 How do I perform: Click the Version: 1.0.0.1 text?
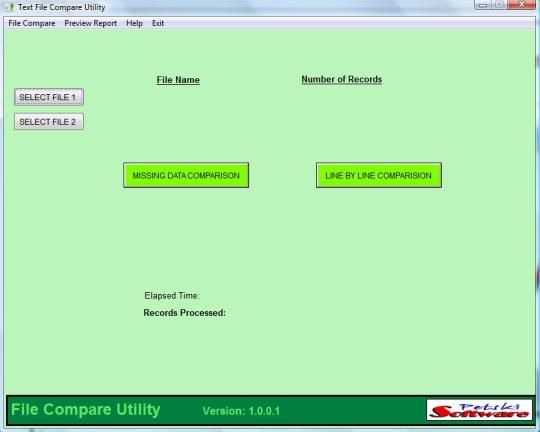pyautogui.click(x=241, y=411)
